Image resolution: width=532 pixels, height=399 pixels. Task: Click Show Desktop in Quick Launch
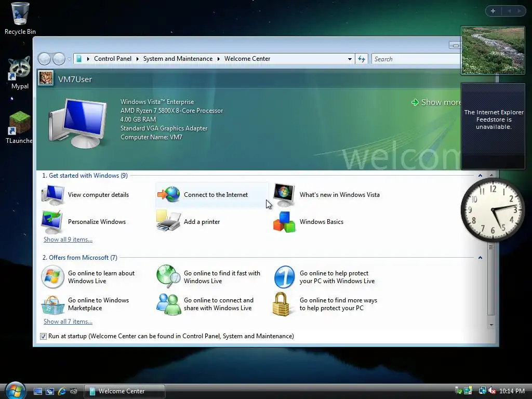tap(38, 391)
